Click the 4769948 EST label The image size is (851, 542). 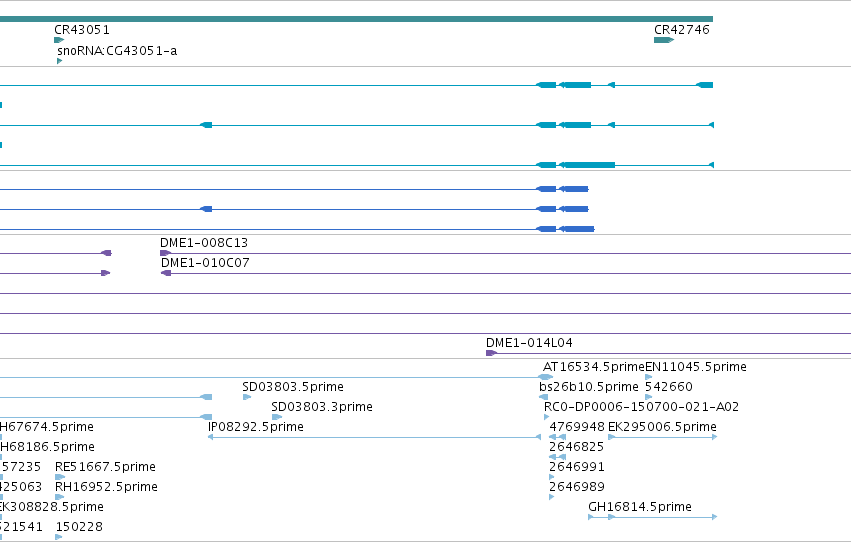577,427
